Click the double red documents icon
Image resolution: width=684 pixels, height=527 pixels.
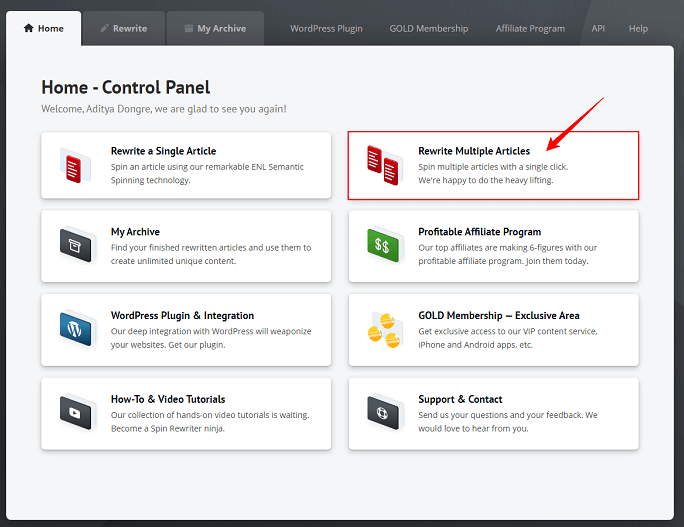383,165
